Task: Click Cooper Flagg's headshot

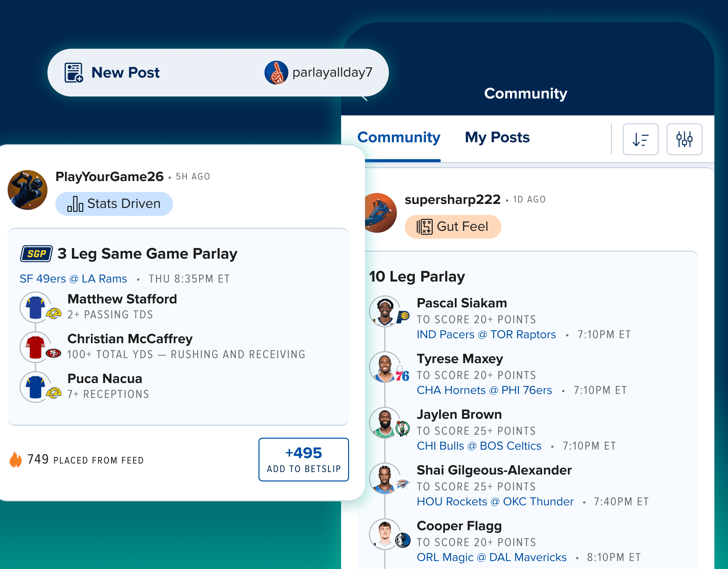Action: tap(385, 534)
